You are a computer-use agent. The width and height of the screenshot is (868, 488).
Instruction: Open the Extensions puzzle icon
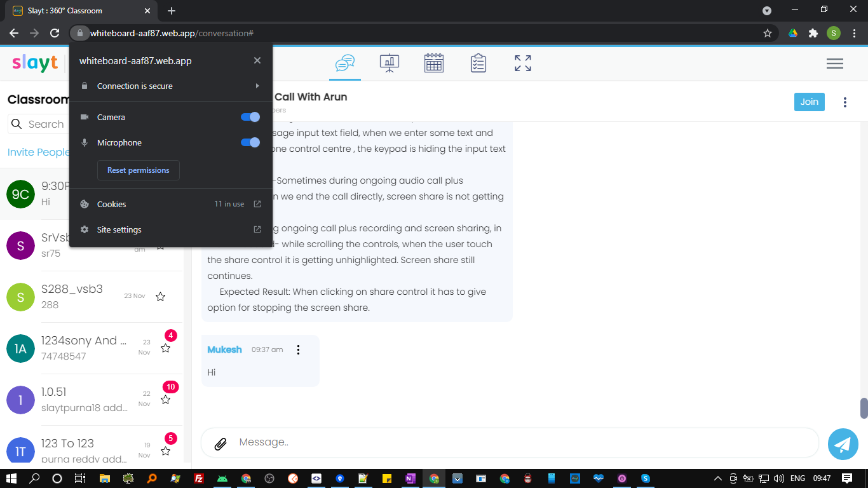(x=813, y=33)
